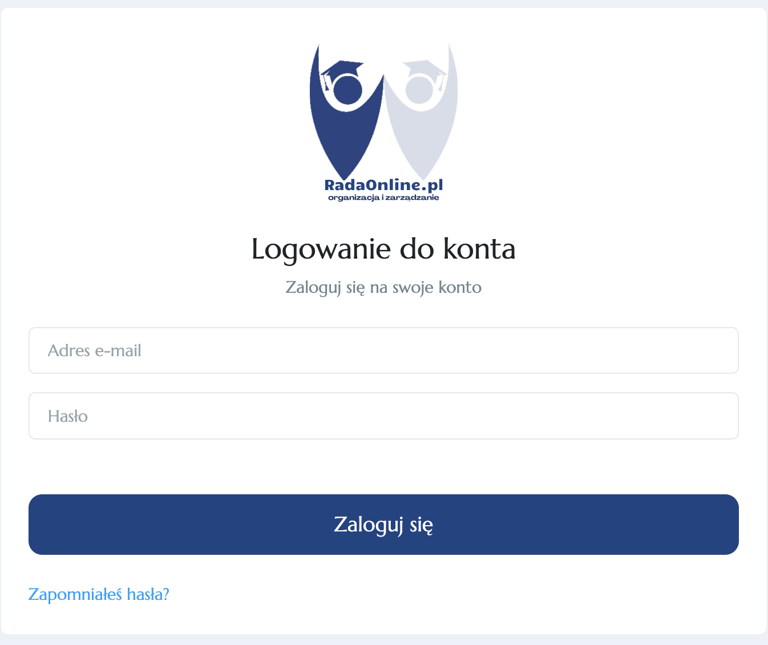The image size is (768, 645).
Task: Focus the Adres e-mail field
Action: click(x=384, y=351)
